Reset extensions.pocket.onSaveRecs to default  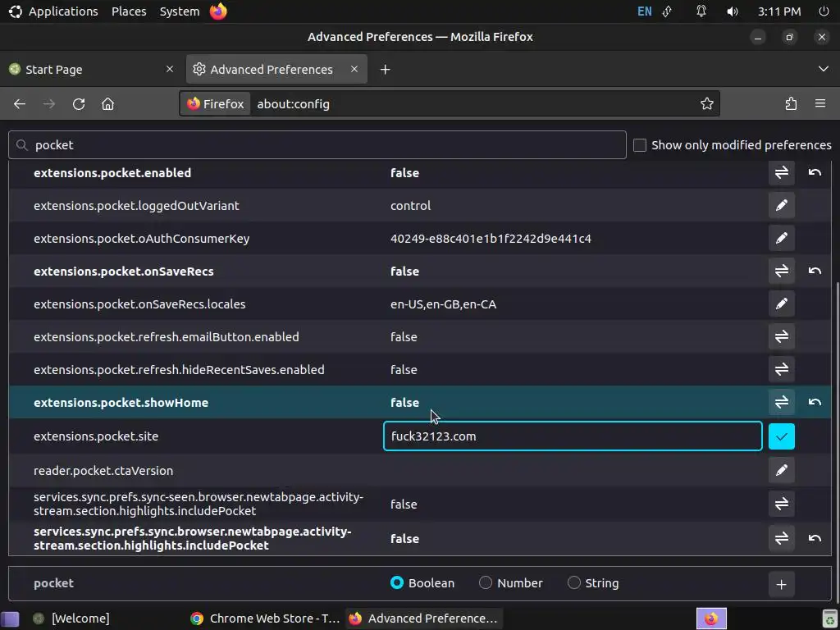tap(815, 271)
